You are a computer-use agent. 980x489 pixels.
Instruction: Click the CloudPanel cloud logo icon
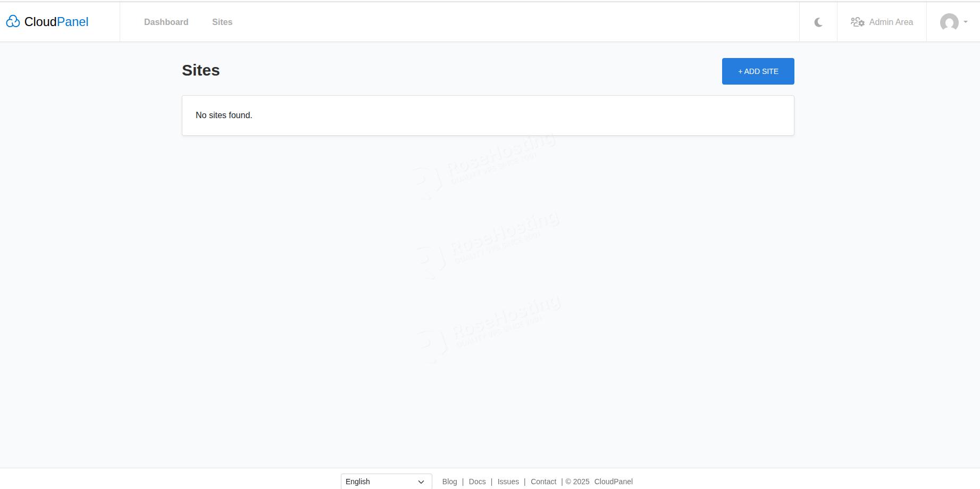[x=13, y=21]
